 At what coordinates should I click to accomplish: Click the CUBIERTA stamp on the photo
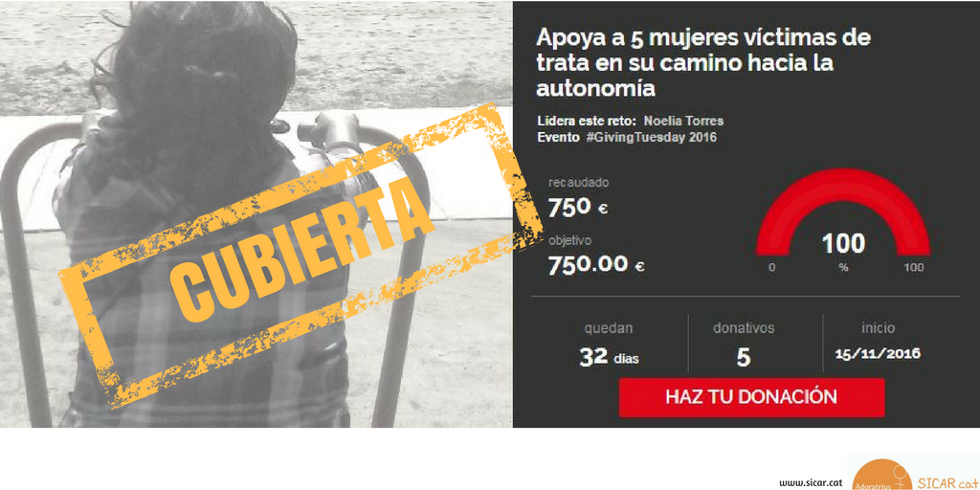click(299, 248)
